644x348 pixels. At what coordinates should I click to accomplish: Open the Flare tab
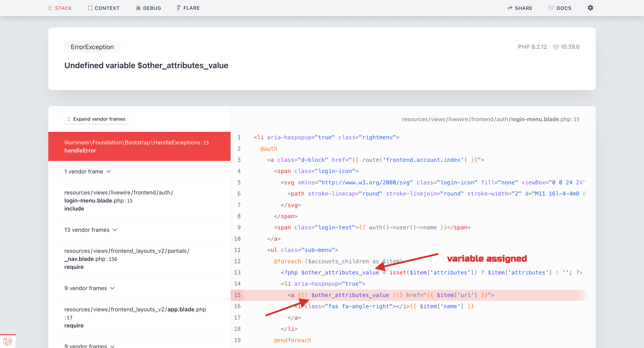(188, 8)
